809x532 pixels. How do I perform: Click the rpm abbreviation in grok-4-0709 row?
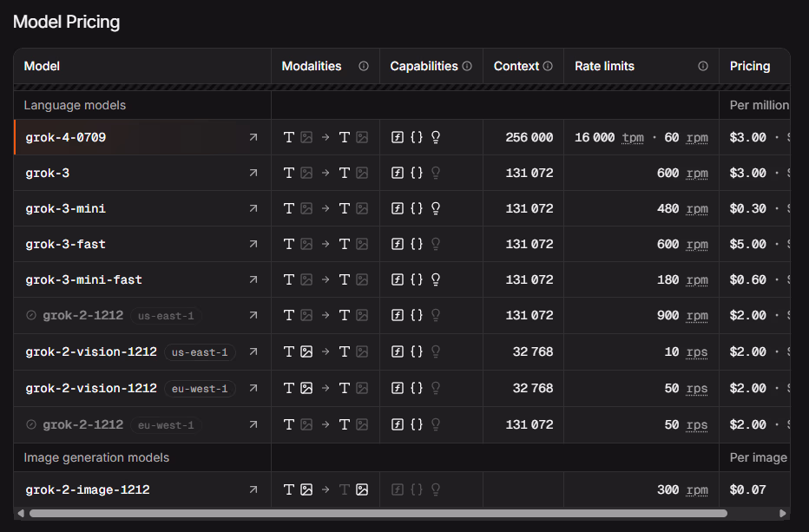tap(697, 138)
